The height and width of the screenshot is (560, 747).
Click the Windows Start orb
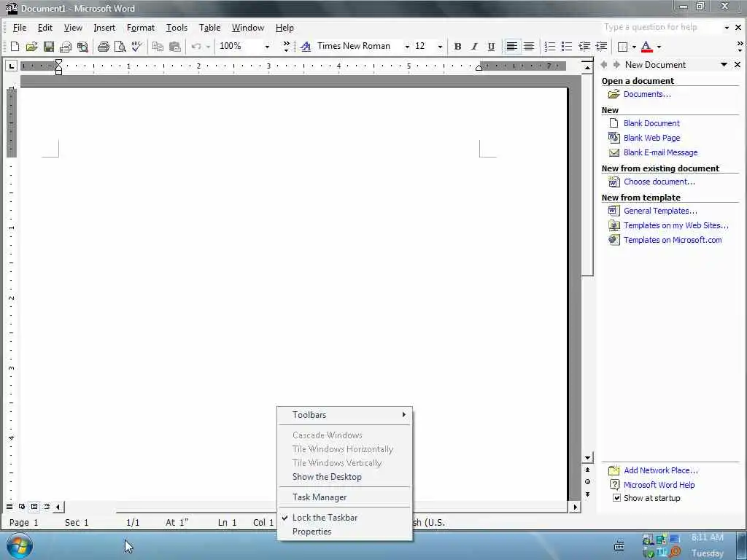coord(20,545)
